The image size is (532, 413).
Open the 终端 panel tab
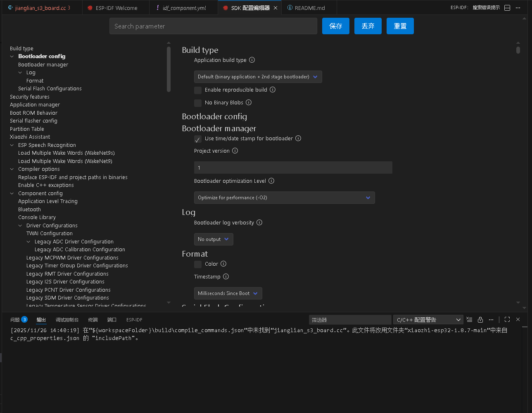click(93, 319)
